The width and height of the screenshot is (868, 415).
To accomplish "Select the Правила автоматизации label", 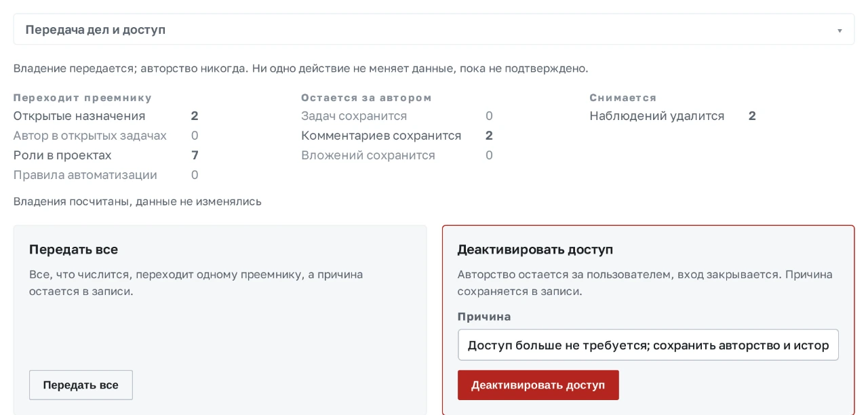I will pyautogui.click(x=85, y=175).
